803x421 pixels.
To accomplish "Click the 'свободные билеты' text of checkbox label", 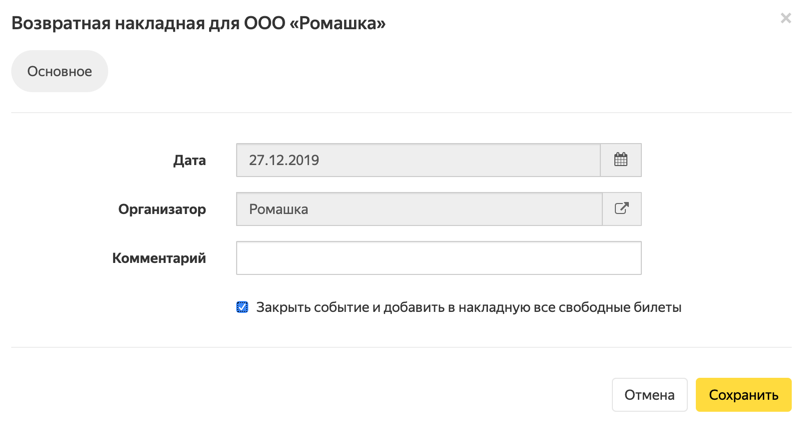I will pyautogui.click(x=620, y=307).
